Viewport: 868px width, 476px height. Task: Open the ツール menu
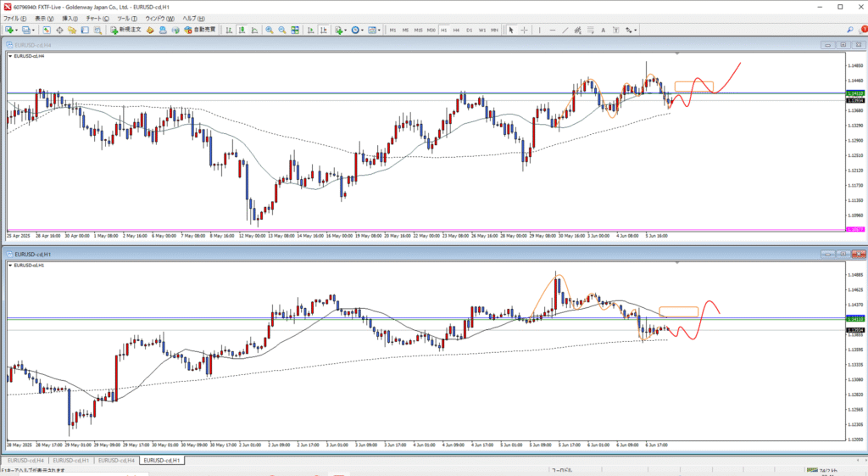[x=127, y=19]
